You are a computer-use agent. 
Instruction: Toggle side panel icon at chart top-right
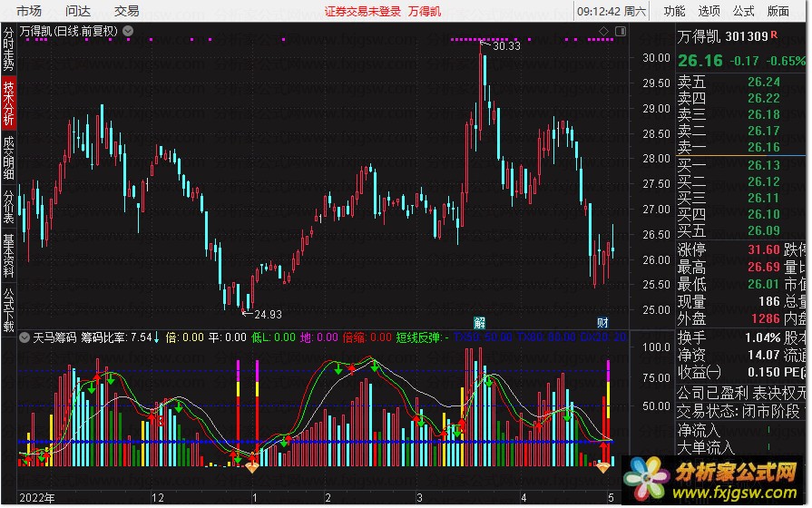point(621,32)
